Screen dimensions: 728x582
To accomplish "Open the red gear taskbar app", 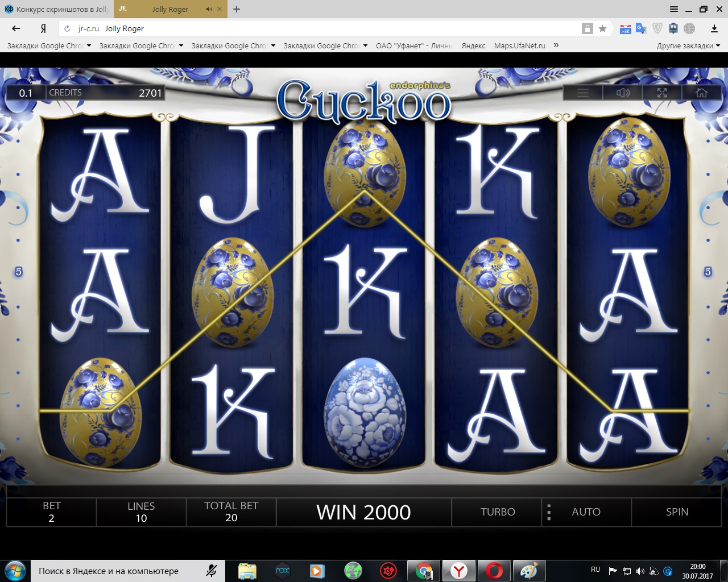I will [388, 571].
